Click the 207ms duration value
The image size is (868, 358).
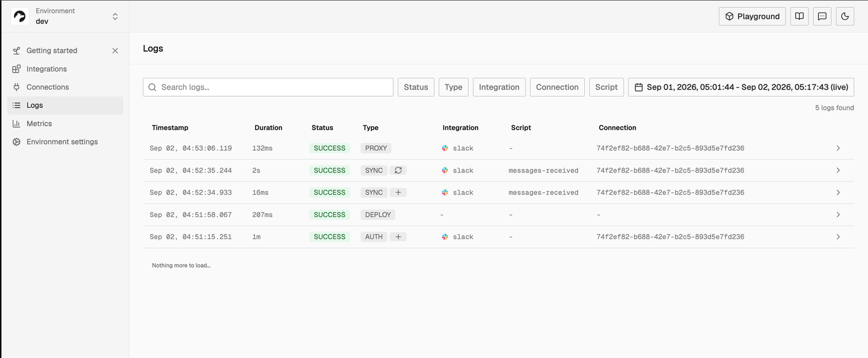click(262, 215)
